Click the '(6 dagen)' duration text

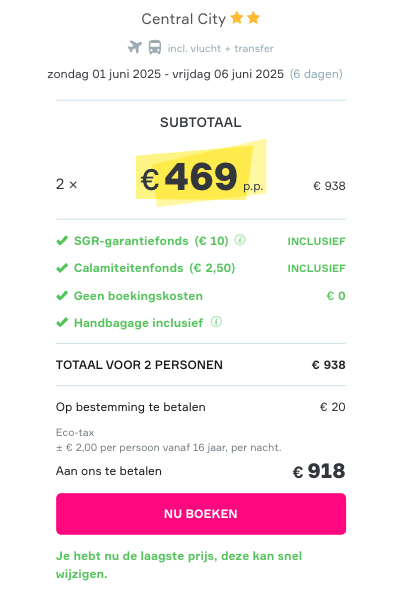click(x=316, y=74)
